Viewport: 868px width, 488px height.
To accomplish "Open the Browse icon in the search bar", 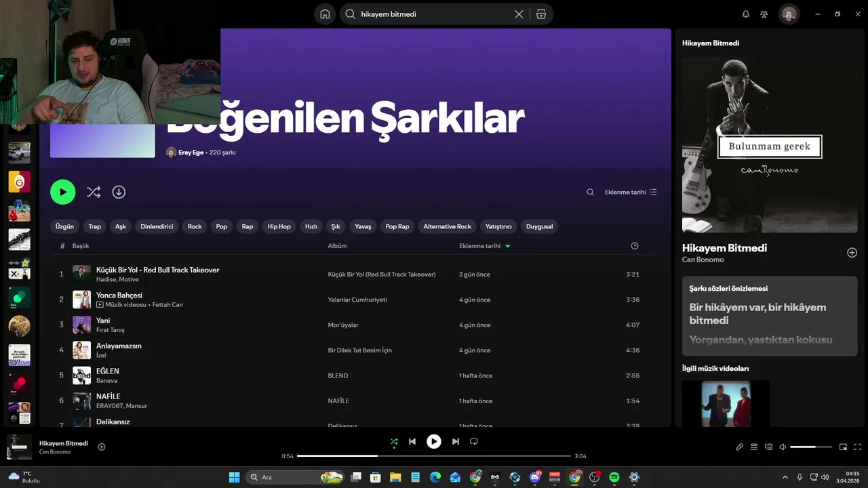I will 540,14.
